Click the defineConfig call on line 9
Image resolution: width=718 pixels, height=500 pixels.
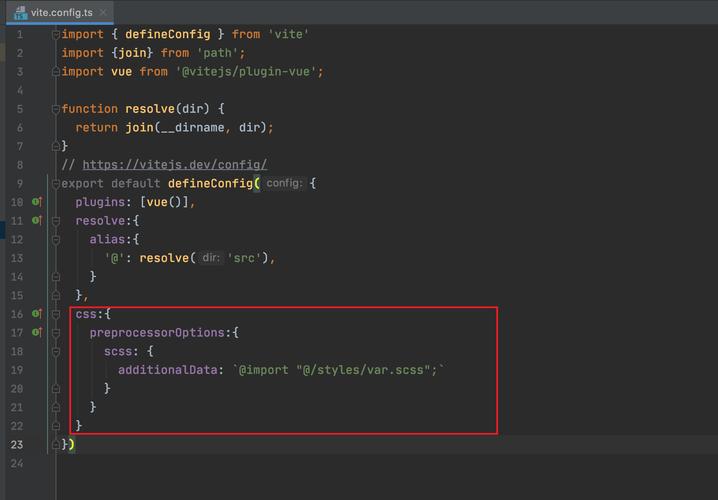point(210,184)
